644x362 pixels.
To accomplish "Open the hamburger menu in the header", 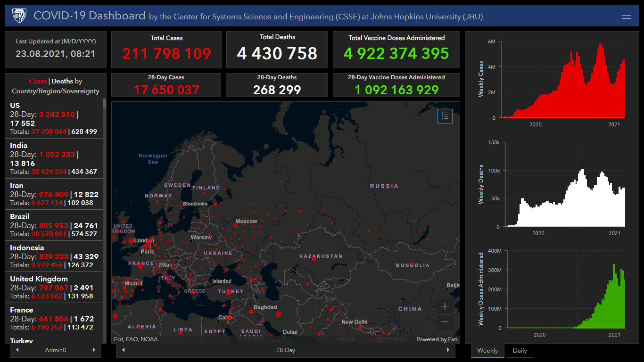I will [x=626, y=16].
